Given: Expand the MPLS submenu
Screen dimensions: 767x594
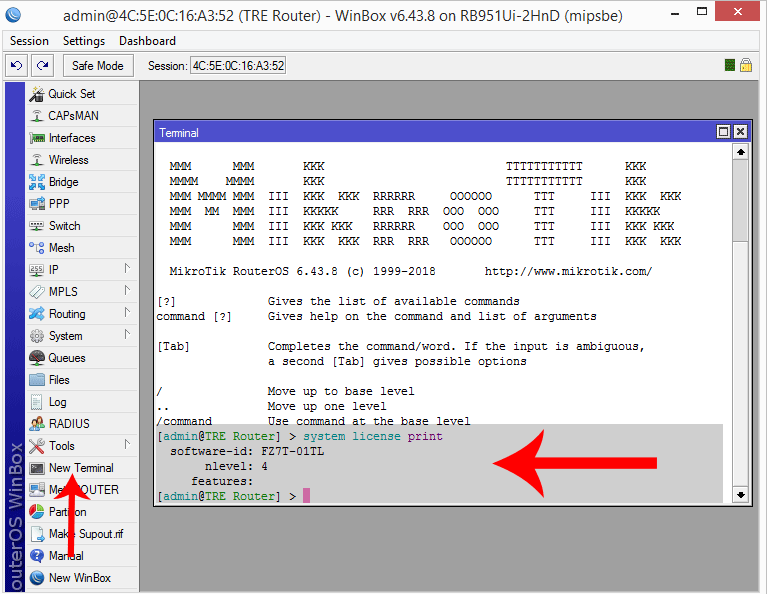Looking at the screenshot, I should [x=127, y=290].
